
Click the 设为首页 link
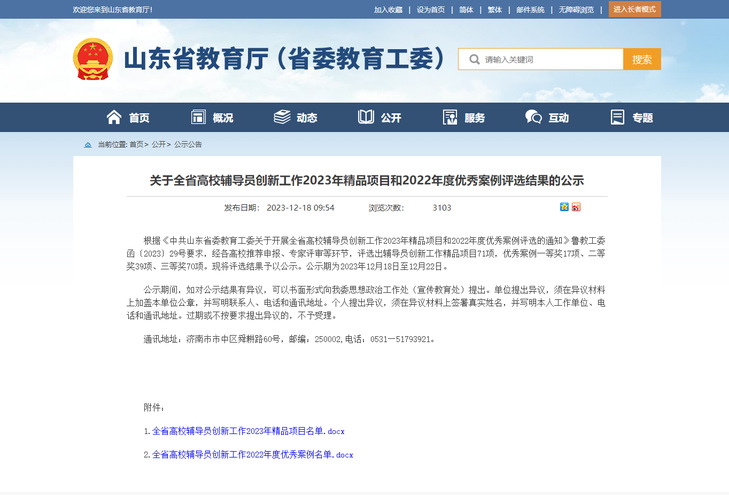pyautogui.click(x=431, y=10)
